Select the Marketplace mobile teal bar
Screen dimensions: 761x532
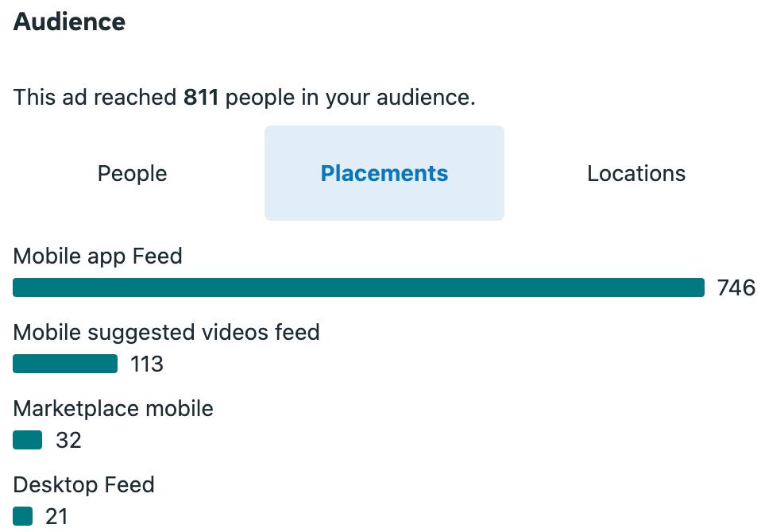[x=28, y=440]
